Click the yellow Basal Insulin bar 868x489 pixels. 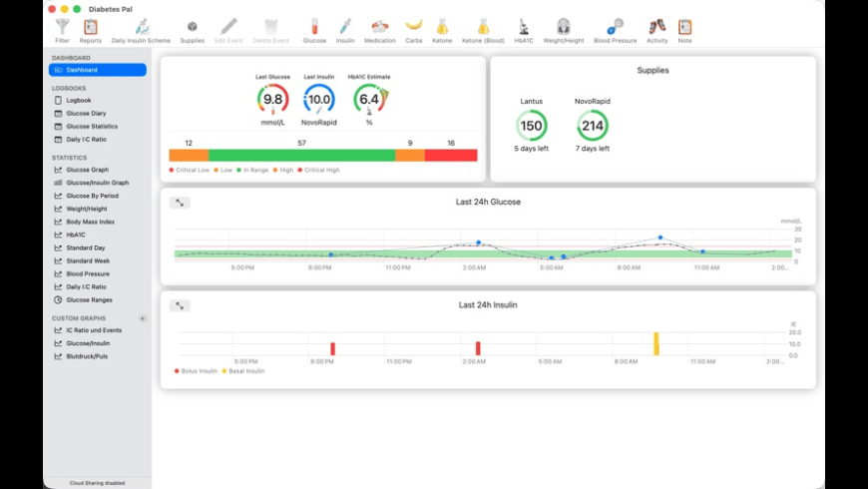(655, 344)
